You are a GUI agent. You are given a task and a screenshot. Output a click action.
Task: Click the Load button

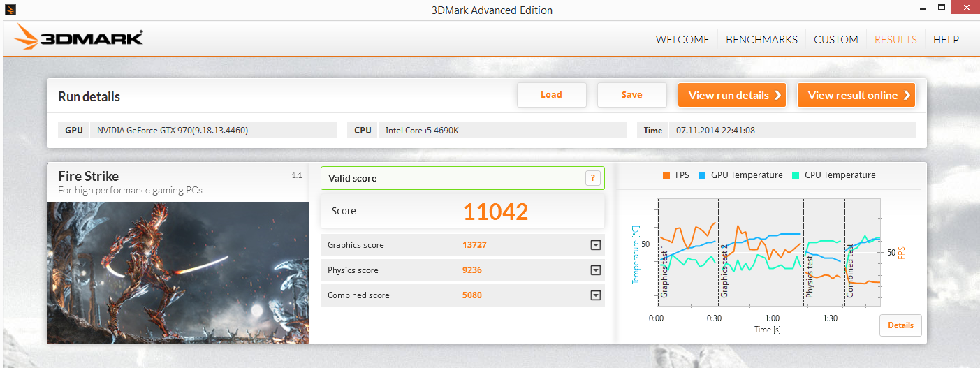tap(551, 95)
